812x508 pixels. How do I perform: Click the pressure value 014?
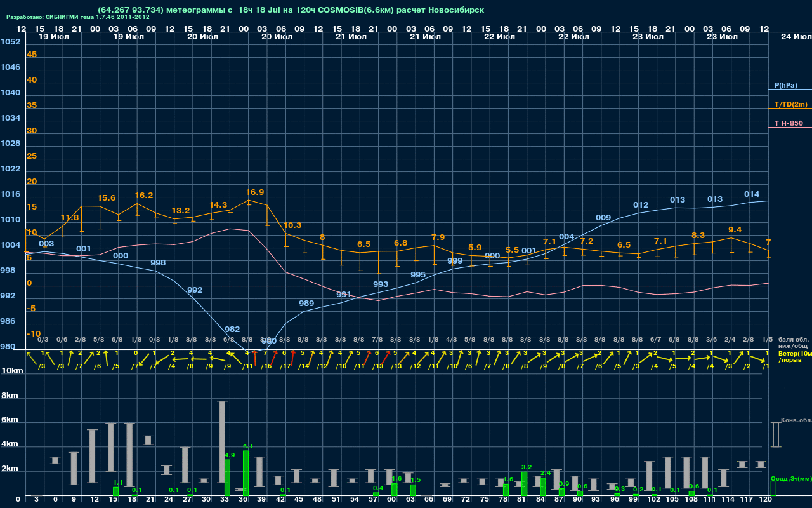point(752,194)
